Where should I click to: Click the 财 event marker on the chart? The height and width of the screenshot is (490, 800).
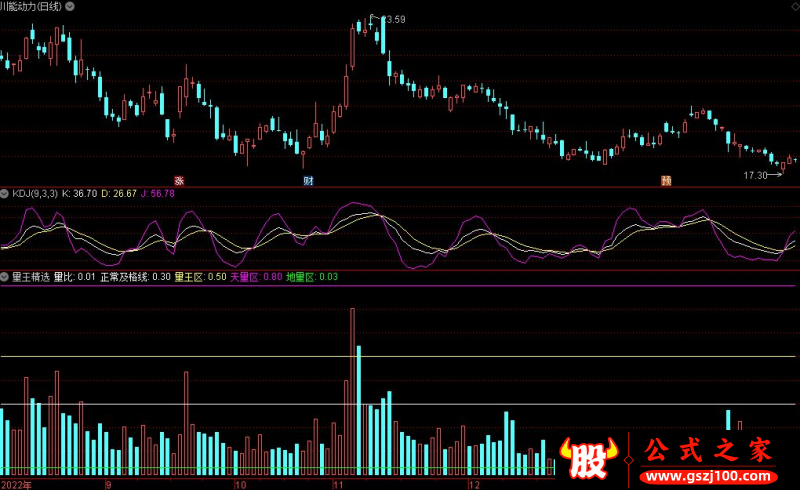(308, 180)
